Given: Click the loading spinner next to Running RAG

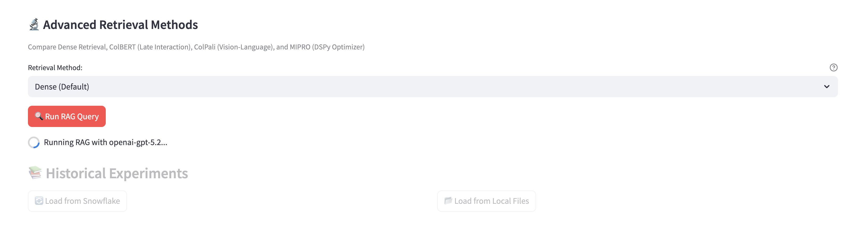Looking at the screenshot, I should pos(34,142).
